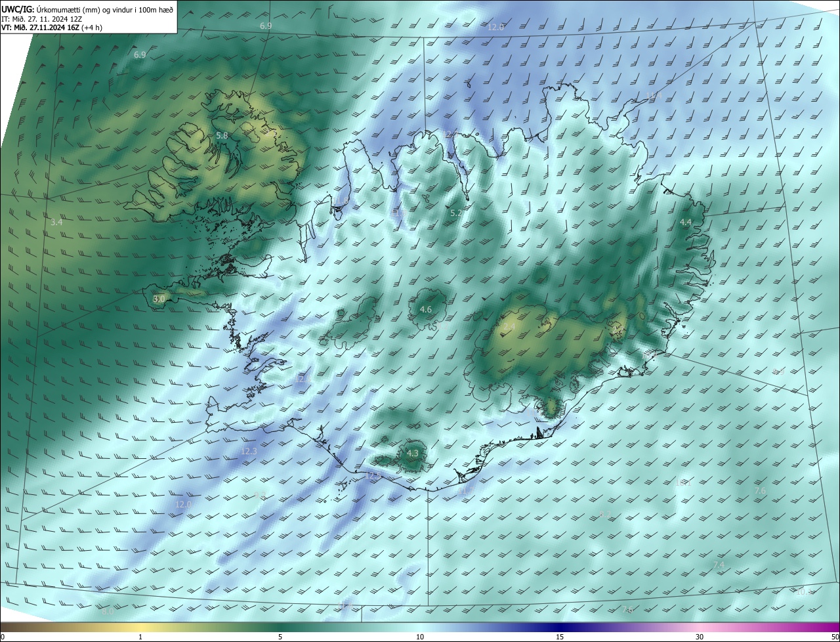Click the 0 tick on the color scale
The image size is (840, 642).
coord(3,637)
